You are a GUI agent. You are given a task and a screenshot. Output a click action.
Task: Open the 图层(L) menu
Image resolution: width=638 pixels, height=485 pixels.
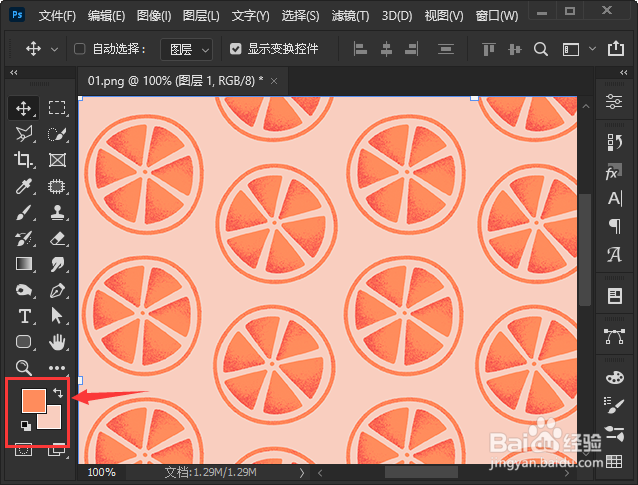[201, 16]
